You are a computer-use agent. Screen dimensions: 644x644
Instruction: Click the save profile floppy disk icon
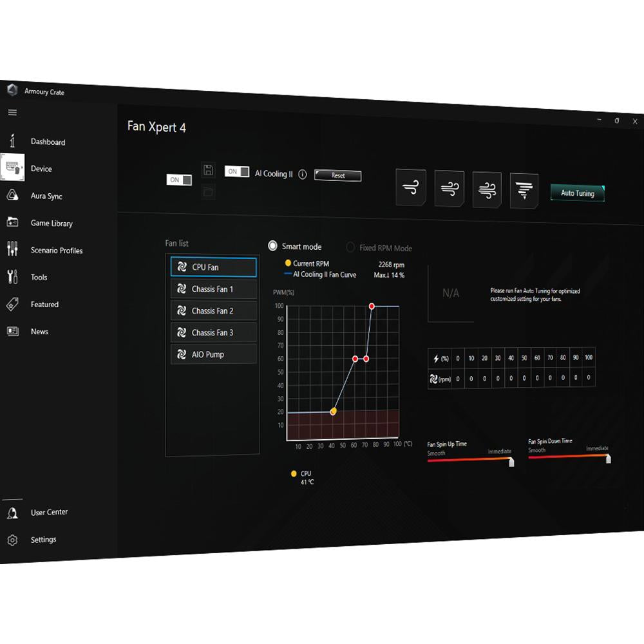point(208,170)
